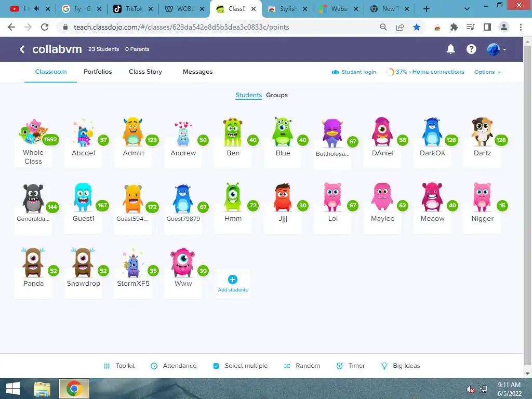The image size is (532, 399).
Task: Select Maylee's pink monster avatar
Action: (x=382, y=197)
